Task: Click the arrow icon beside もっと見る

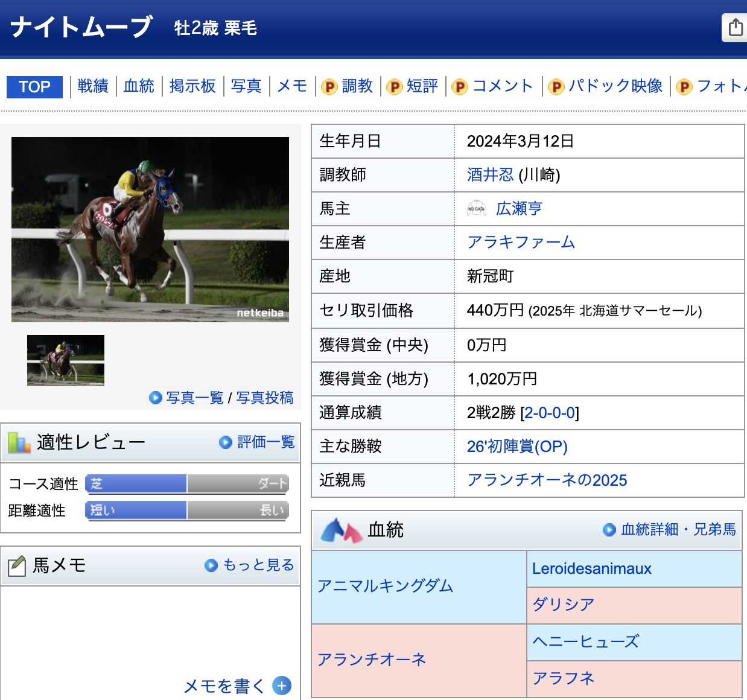Action: pos(211,565)
